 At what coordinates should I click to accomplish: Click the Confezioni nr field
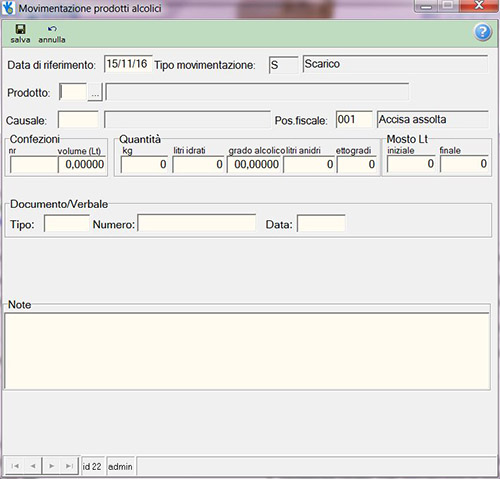[x=34, y=164]
